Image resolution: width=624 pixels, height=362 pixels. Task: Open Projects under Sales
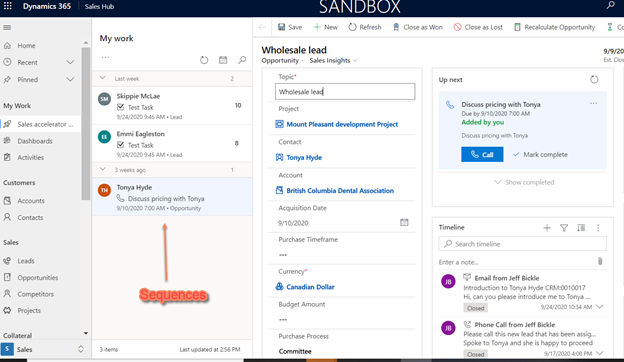(x=29, y=310)
